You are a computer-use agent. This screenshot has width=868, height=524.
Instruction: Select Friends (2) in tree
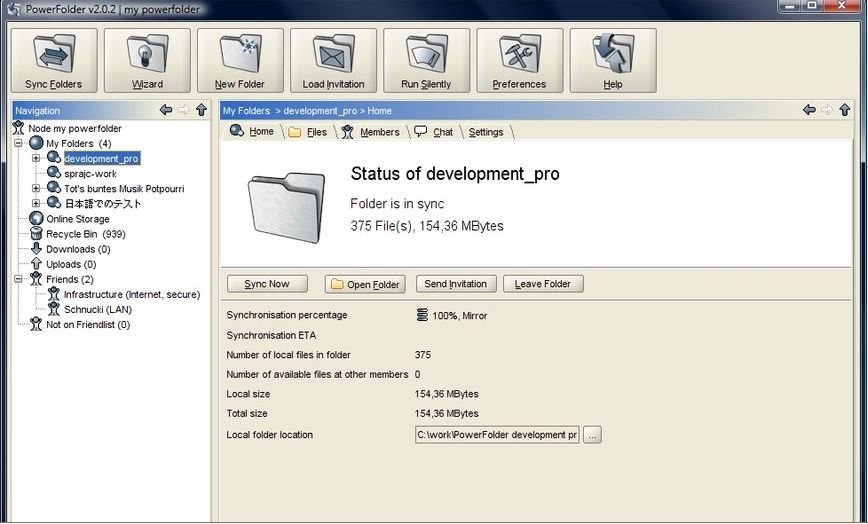[70, 279]
